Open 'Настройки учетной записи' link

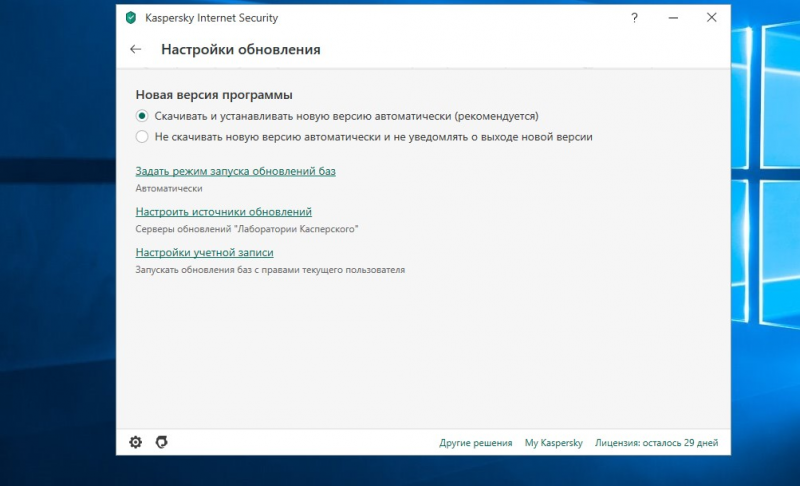tap(204, 252)
